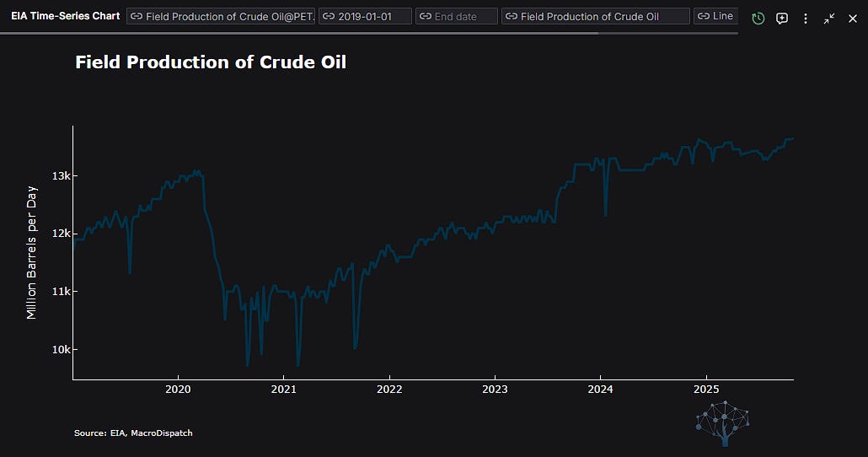The image size is (868, 457).
Task: Click the link icon in series ID field
Action: (x=137, y=17)
